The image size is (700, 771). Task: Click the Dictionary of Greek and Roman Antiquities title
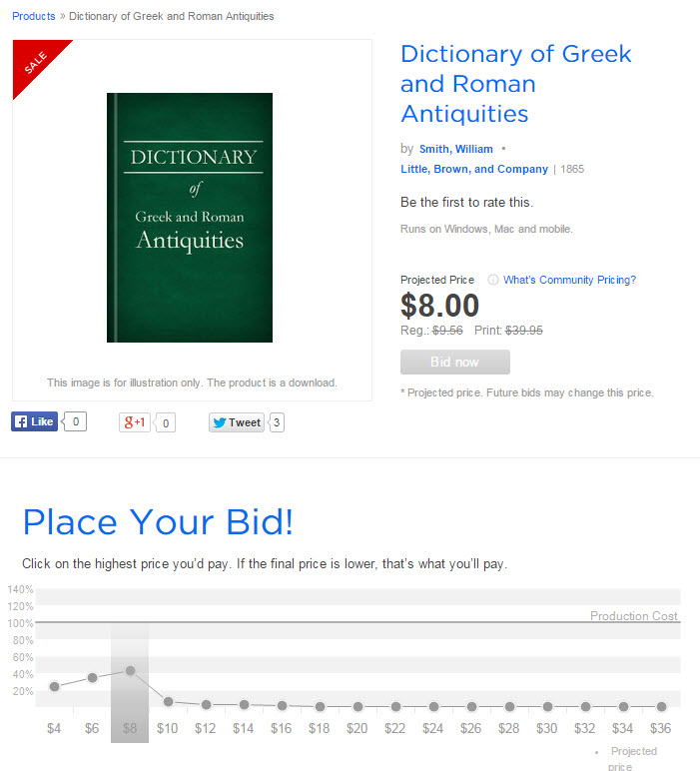click(515, 84)
